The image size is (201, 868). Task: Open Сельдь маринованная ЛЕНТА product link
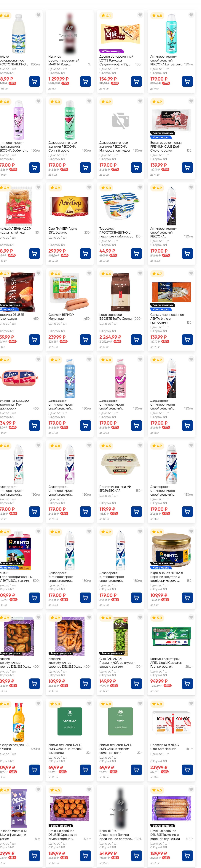[167, 318]
